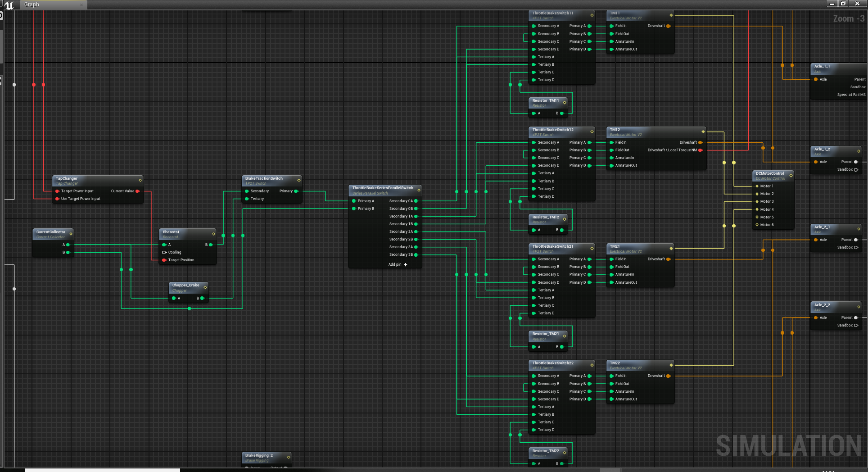Viewport: 868px width, 472px height.
Task: Click the horizontal scrollbar at the bottom
Action: coord(103,470)
